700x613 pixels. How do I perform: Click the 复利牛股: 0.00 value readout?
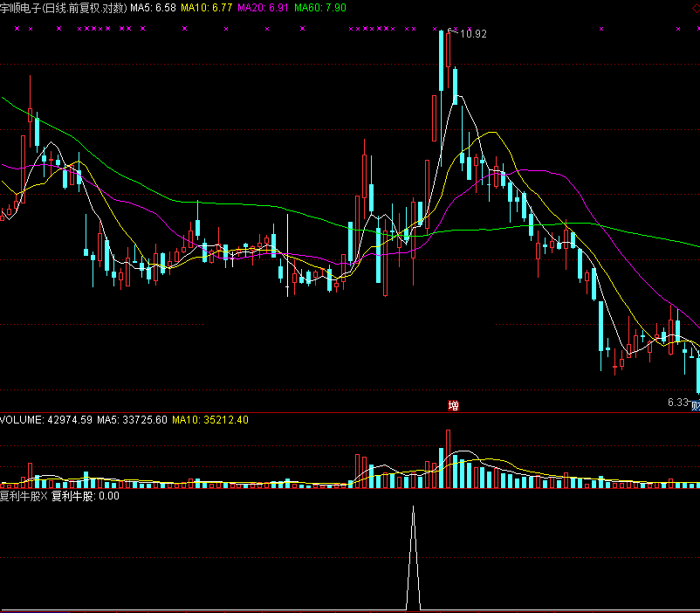(86, 496)
